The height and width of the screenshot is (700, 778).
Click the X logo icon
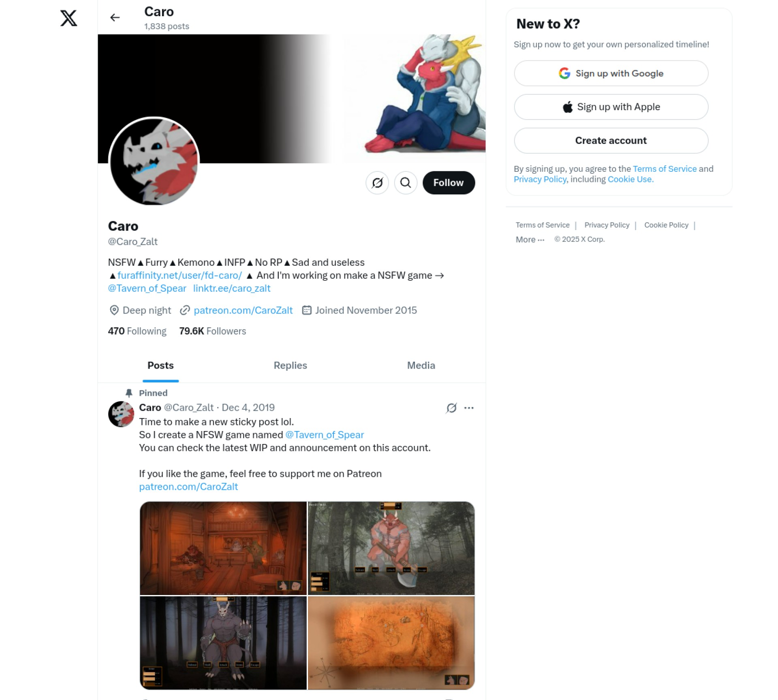[x=68, y=18]
